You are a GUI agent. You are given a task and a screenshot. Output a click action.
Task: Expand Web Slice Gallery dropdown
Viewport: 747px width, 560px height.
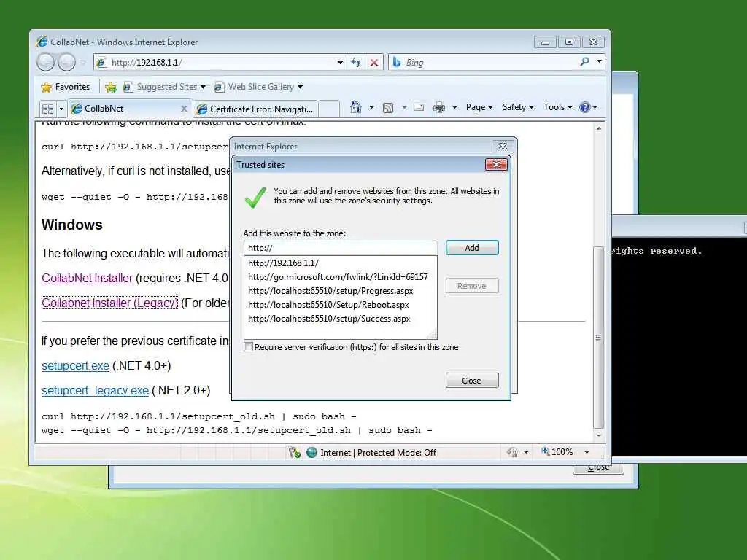(300, 87)
